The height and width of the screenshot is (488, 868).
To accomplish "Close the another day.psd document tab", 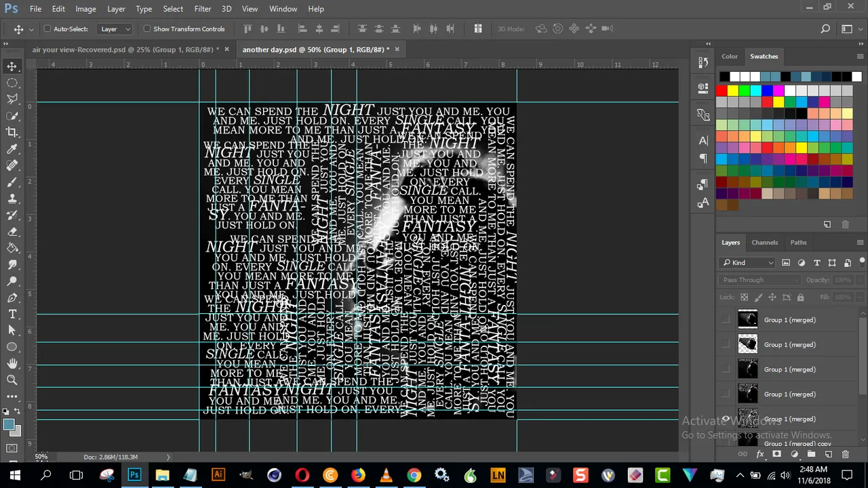I will 397,49.
